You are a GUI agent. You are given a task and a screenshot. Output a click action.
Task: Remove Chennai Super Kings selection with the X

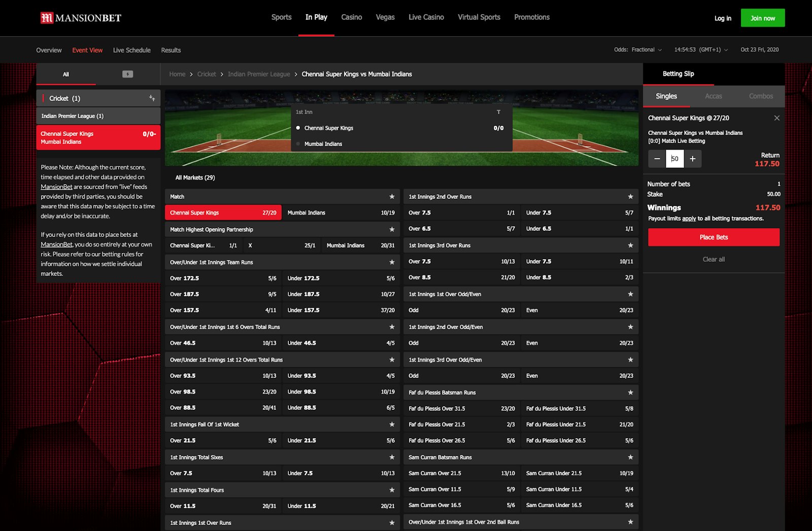click(777, 118)
